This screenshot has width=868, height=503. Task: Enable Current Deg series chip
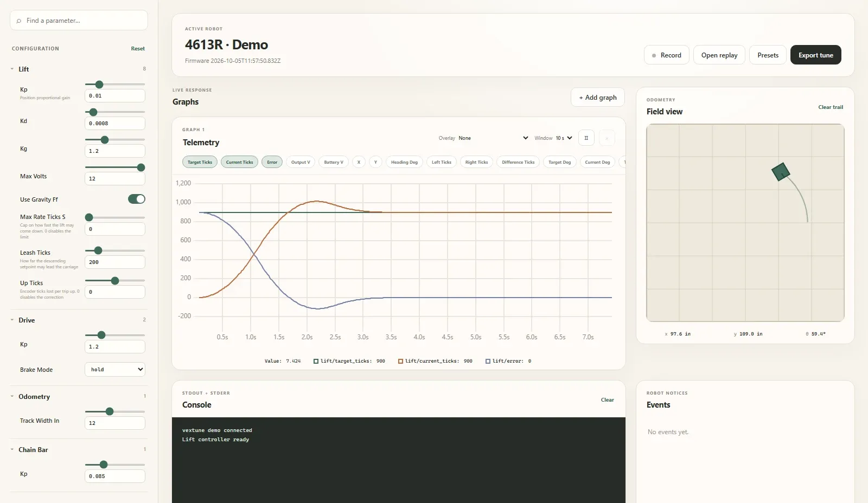tap(597, 162)
